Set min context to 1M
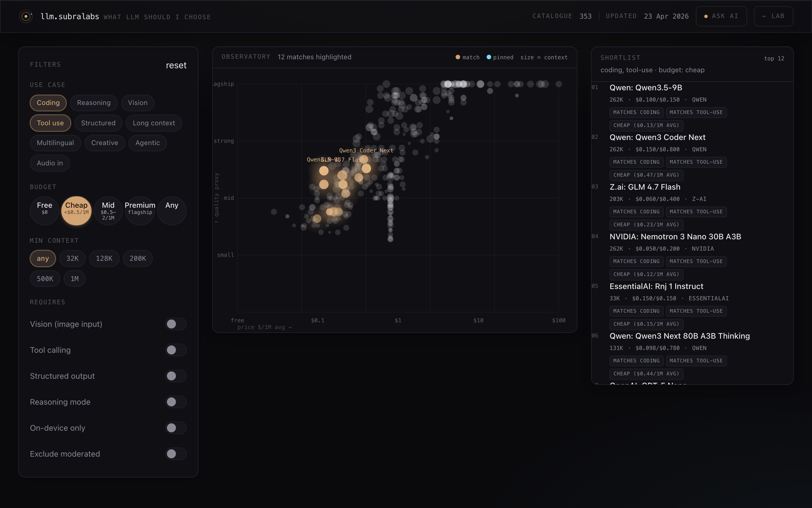Viewport: 812px width, 508px height. coord(74,279)
